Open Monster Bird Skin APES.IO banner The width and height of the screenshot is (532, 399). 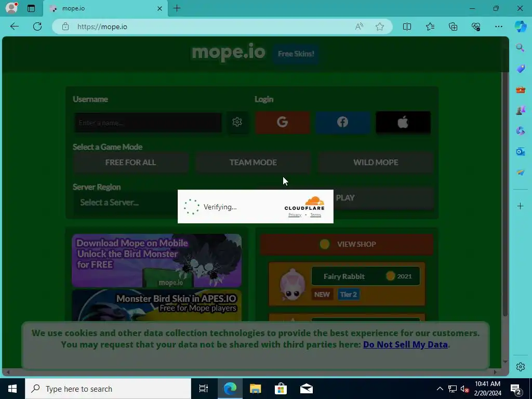[x=157, y=305]
